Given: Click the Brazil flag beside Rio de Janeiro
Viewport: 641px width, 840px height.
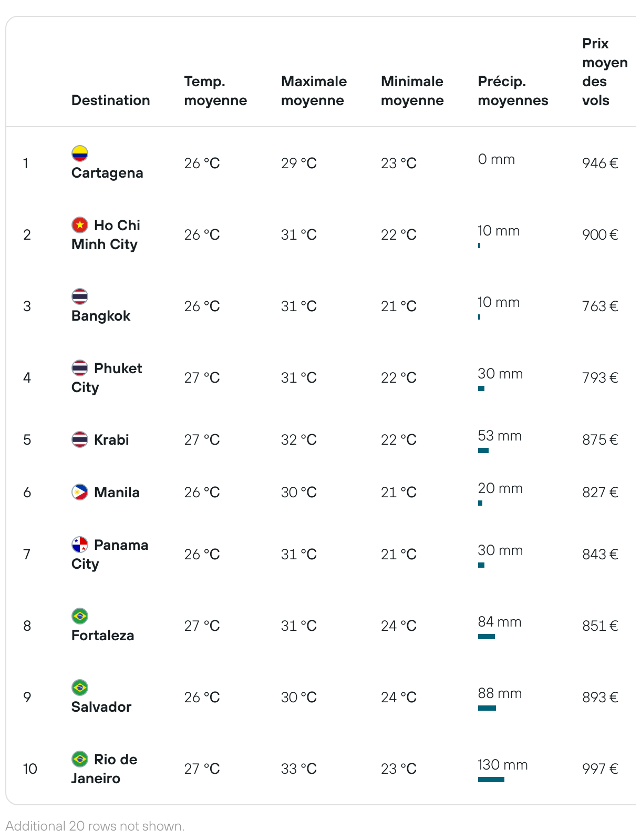Looking at the screenshot, I should (80, 759).
